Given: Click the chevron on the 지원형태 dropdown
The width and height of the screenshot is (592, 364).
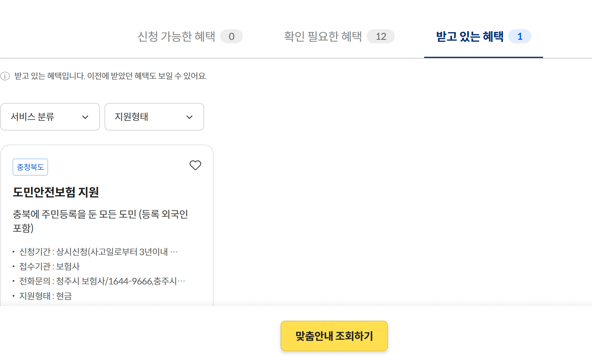Looking at the screenshot, I should click(x=189, y=117).
